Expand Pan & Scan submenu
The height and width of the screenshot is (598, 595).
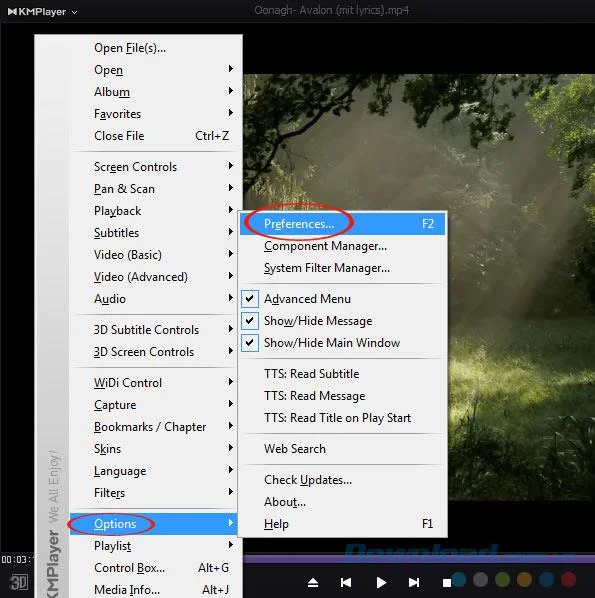click(154, 189)
